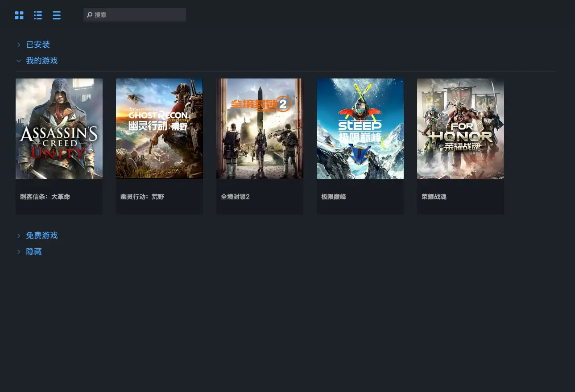575x392 pixels.
Task: Click the 我的游戏 section label
Action: point(42,61)
